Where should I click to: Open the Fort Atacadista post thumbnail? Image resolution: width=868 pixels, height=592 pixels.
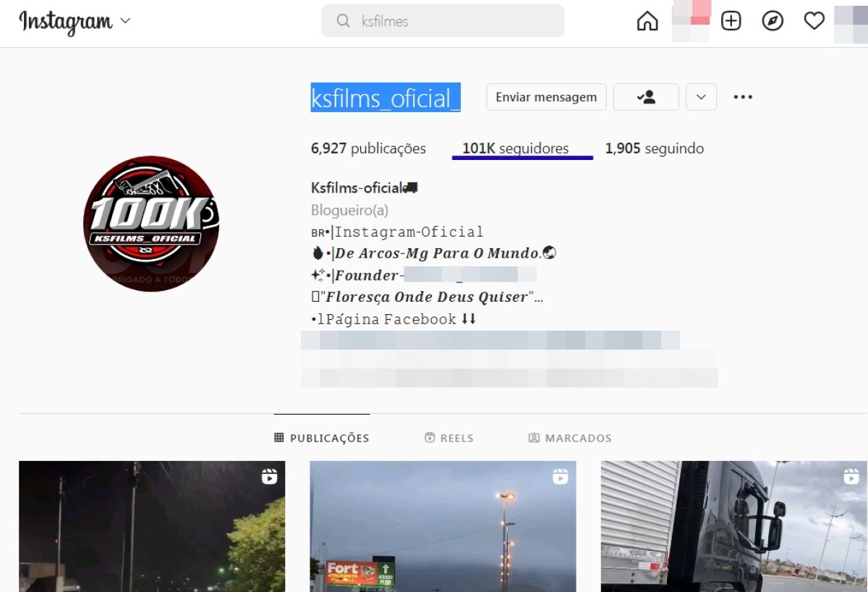point(443,526)
